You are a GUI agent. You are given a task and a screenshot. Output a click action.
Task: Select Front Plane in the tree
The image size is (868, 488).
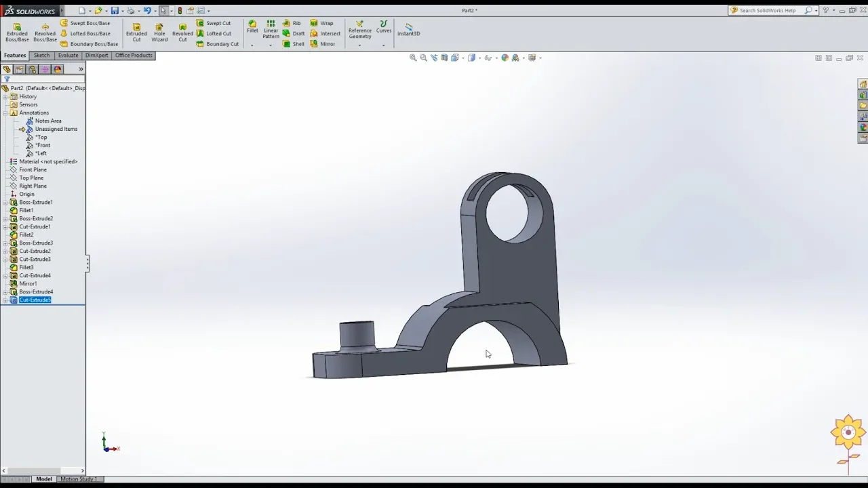pos(33,170)
